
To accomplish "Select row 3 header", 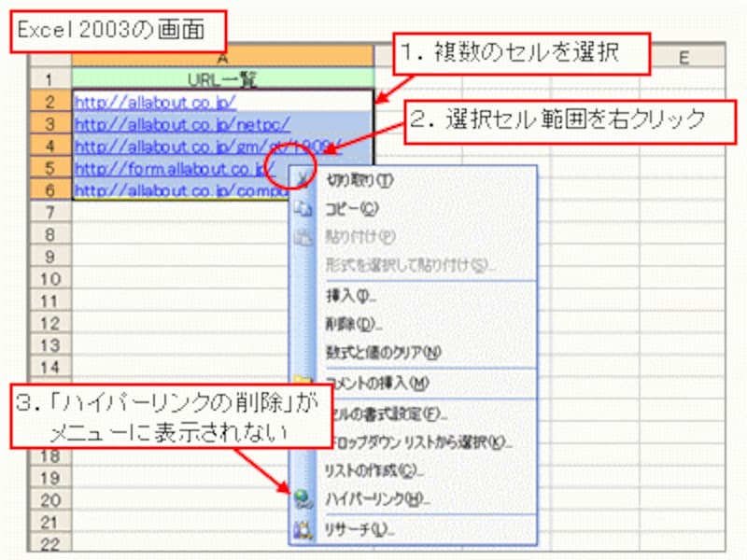I will pyautogui.click(x=50, y=124).
